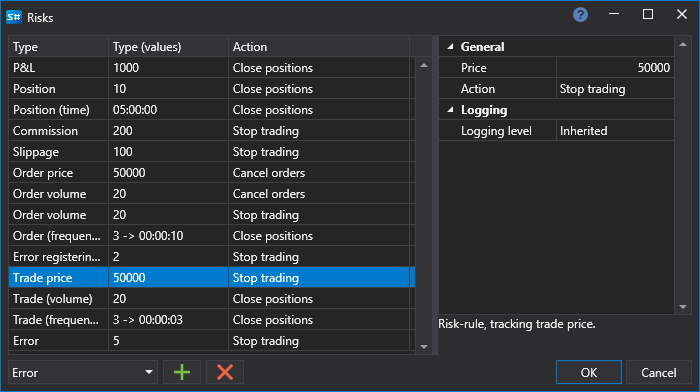
Task: Click the Cancel button
Action: click(658, 372)
